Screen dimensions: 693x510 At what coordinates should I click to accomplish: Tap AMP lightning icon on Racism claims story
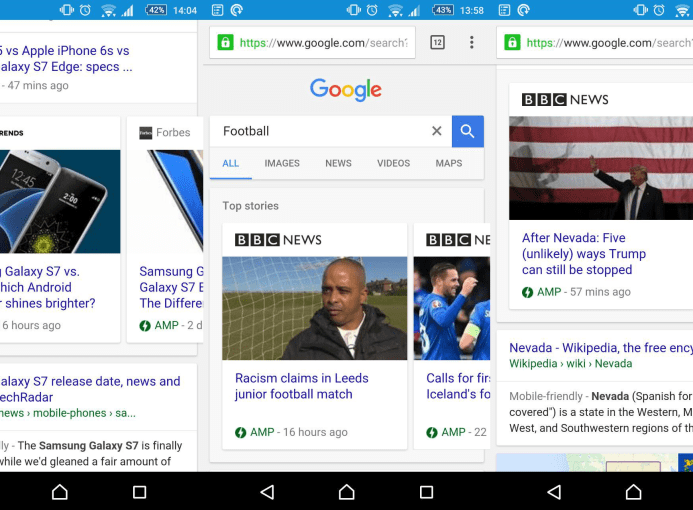[240, 432]
